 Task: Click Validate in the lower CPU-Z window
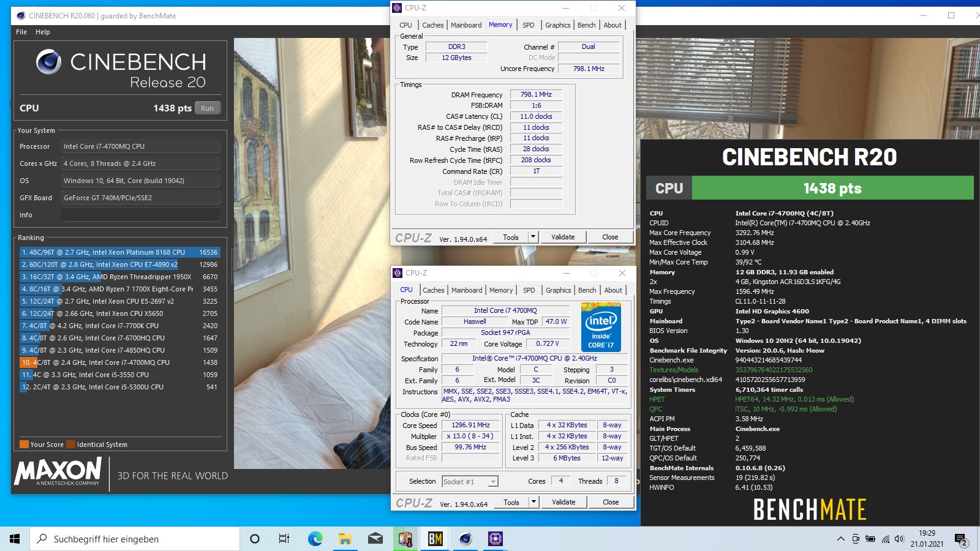coord(563,502)
